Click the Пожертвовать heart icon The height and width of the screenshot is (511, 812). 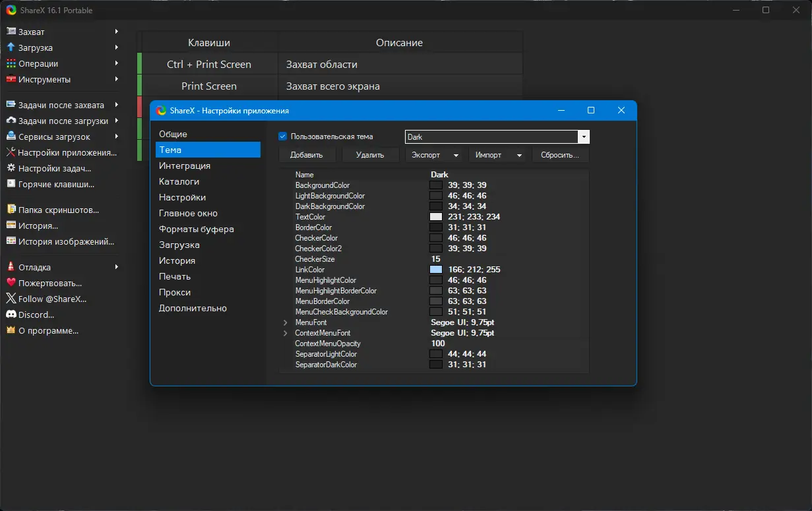11,283
